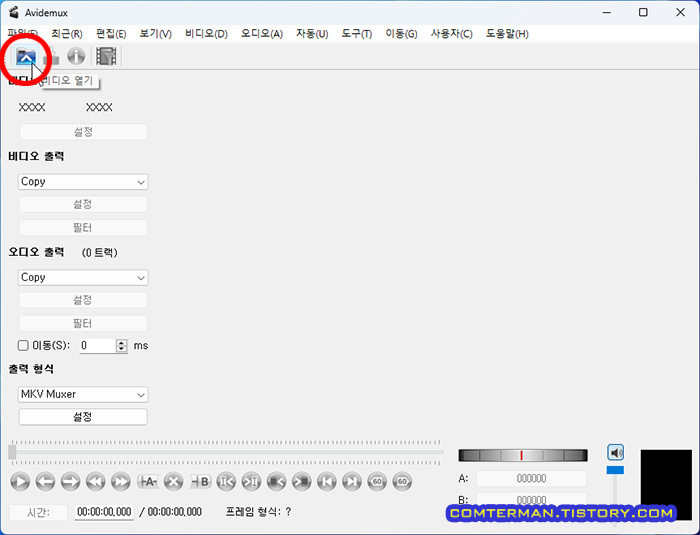Delete selection with the X button
Screen dimensions: 700x535
174,482
